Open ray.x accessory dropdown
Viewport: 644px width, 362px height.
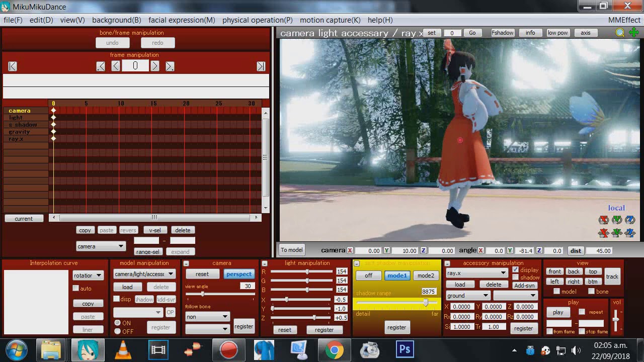click(476, 273)
